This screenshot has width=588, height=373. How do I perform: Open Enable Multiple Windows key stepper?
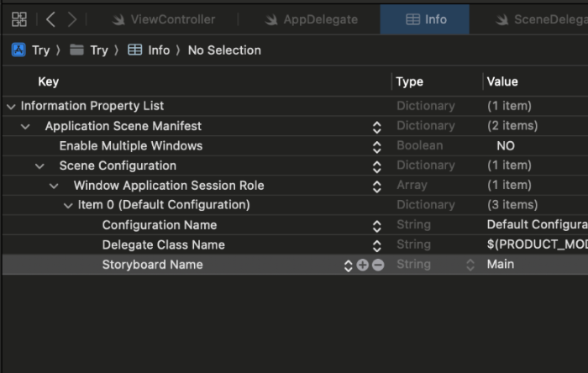coord(377,146)
